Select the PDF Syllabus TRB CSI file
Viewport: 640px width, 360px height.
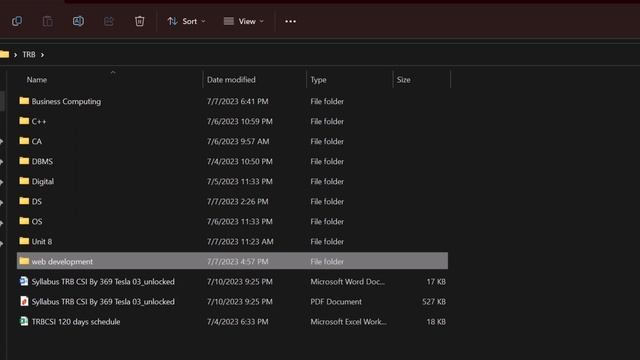point(232,302)
